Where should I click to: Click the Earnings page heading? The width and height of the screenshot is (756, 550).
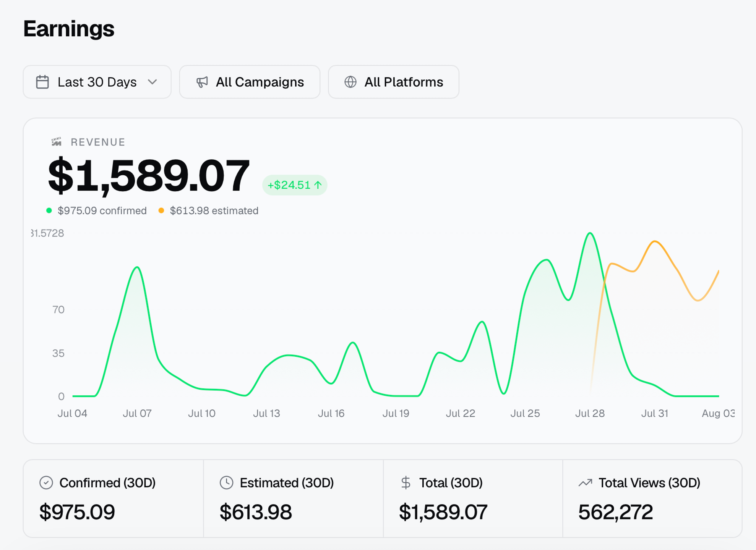(69, 29)
